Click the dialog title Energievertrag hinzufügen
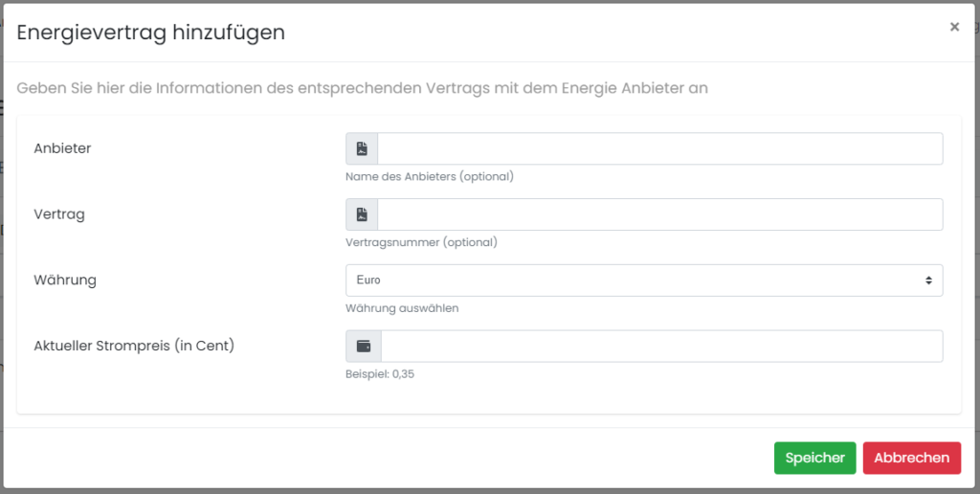 click(x=150, y=33)
